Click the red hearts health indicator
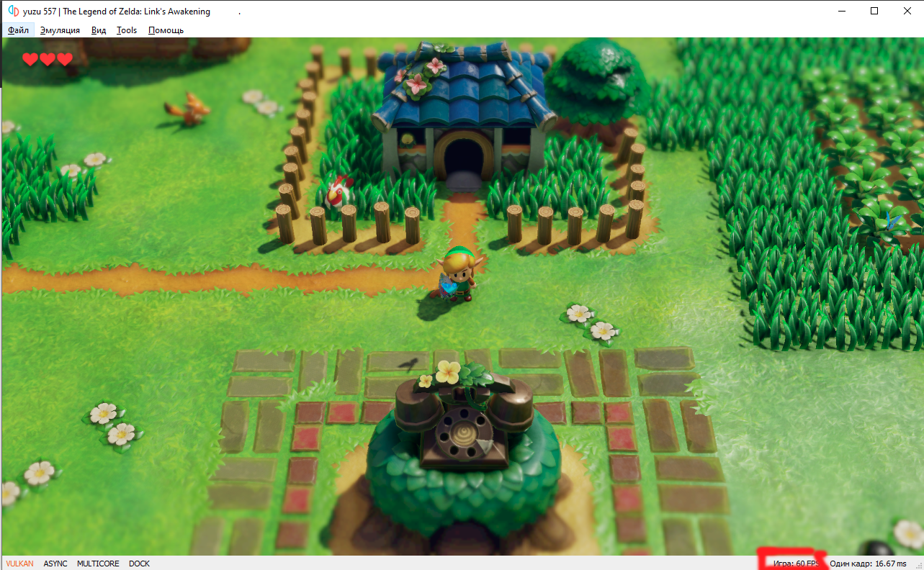The height and width of the screenshot is (570, 924). (x=48, y=59)
